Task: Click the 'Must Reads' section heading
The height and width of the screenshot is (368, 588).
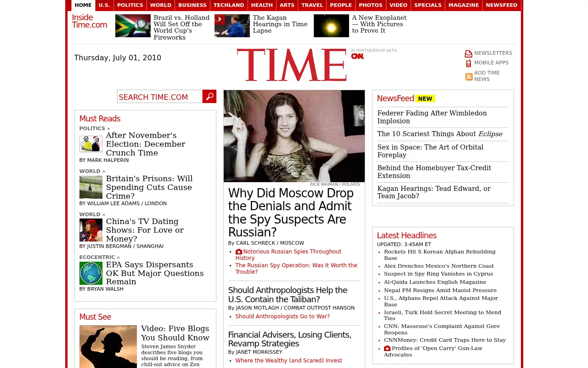Action: tap(100, 119)
